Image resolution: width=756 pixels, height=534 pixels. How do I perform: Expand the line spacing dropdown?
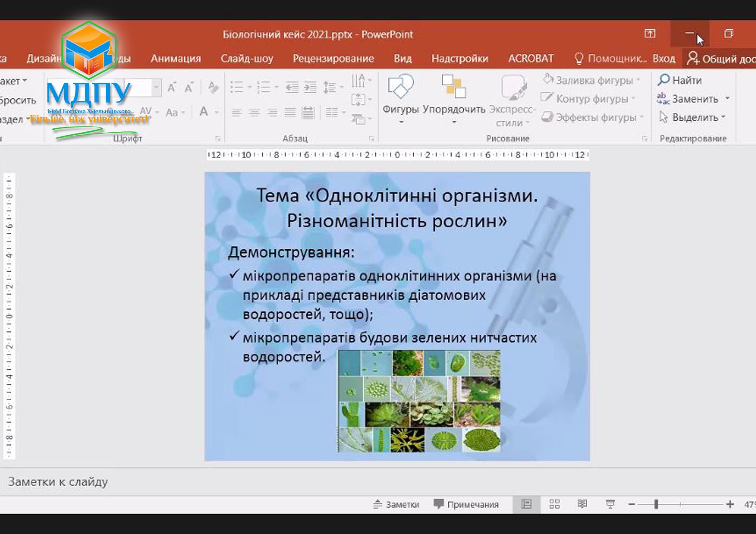tap(341, 87)
